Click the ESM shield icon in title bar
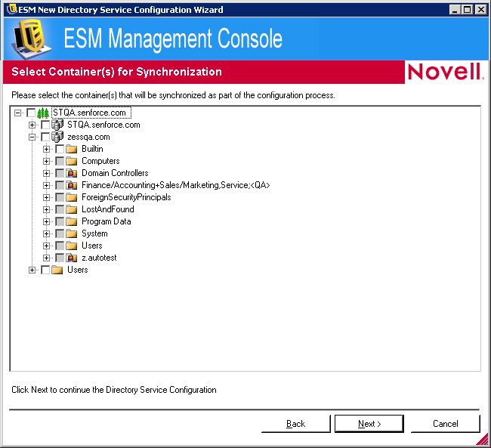The image size is (491, 448). pyautogui.click(x=12, y=9)
